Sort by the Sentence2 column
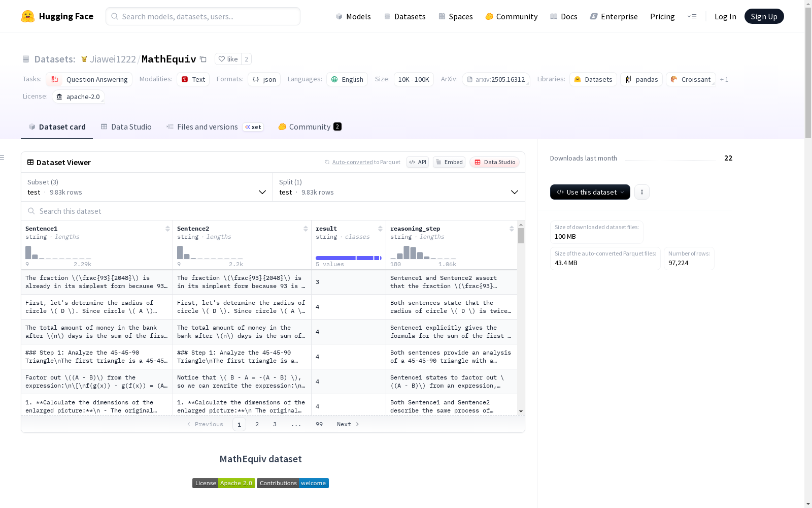The height and width of the screenshot is (508, 812). pyautogui.click(x=306, y=229)
